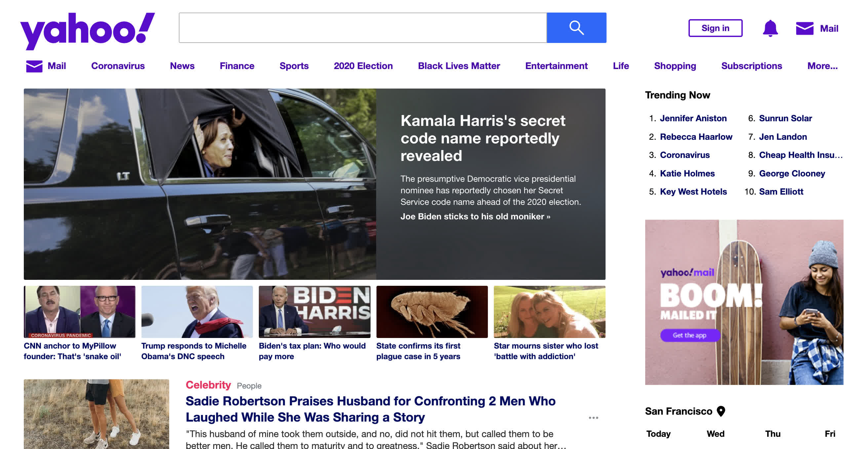Click the envelope icon next to Sign in
The height and width of the screenshot is (449, 868).
(x=805, y=28)
